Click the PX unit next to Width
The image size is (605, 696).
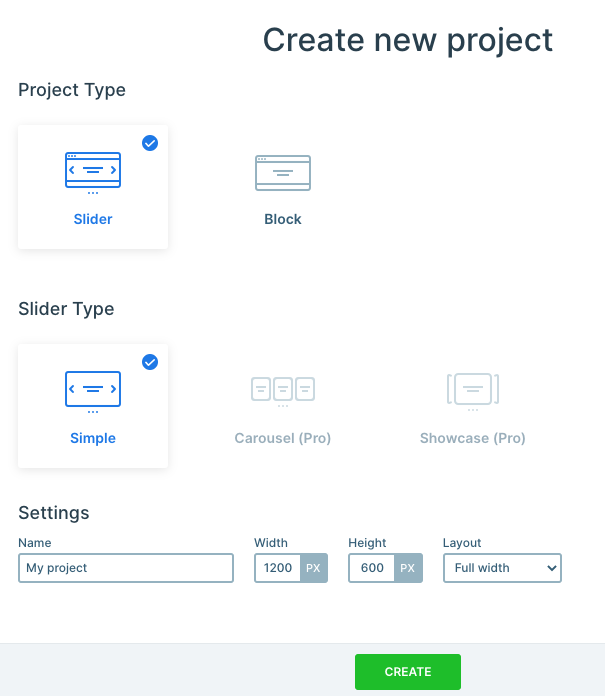[313, 568]
